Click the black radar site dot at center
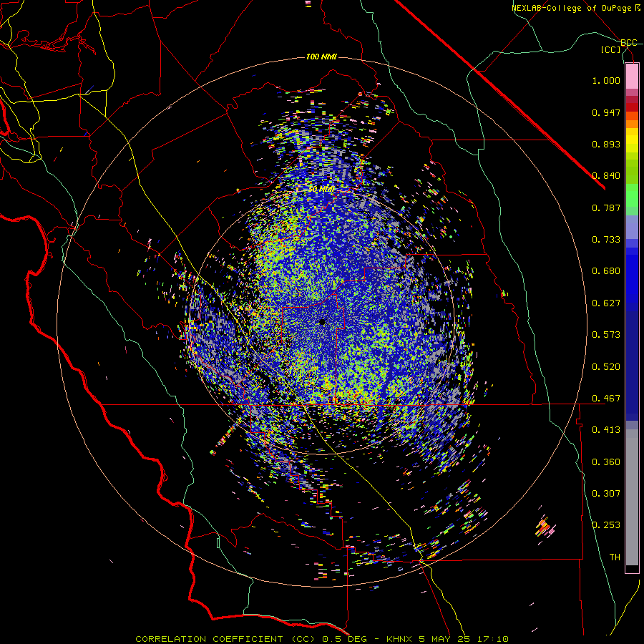Viewport: 644px width, 644px height. tap(322, 322)
